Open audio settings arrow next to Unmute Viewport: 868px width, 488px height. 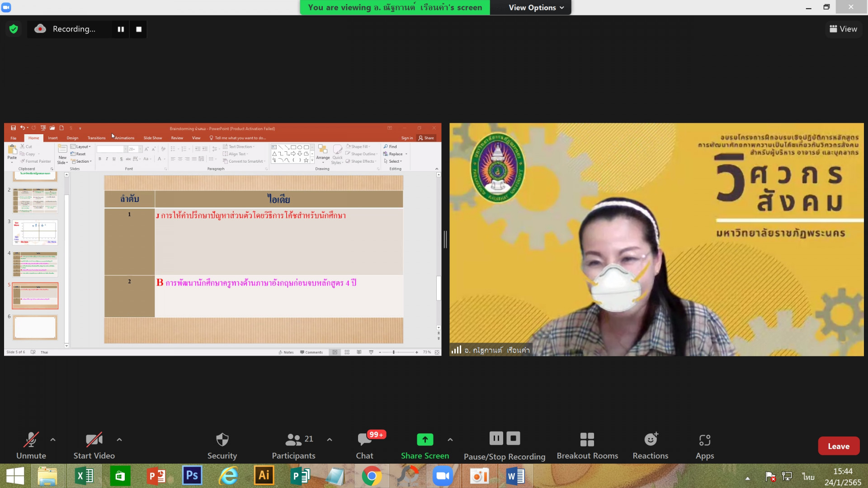pyautogui.click(x=53, y=440)
